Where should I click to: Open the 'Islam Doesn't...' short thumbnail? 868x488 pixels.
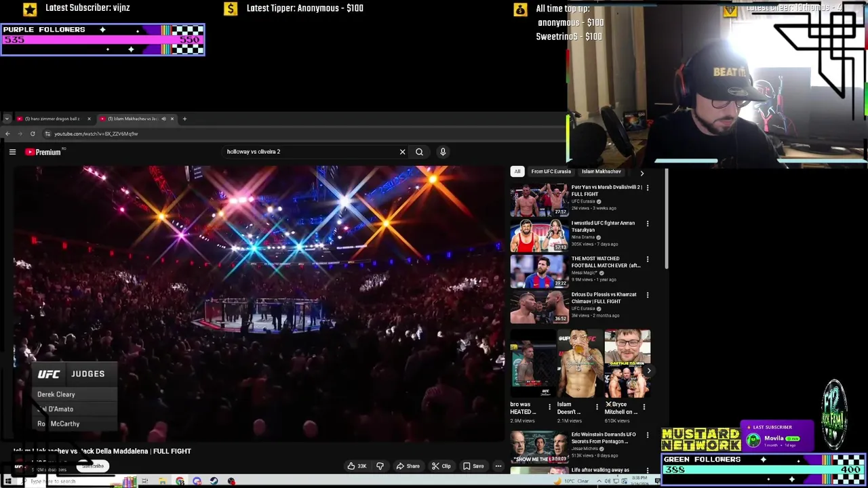click(580, 364)
